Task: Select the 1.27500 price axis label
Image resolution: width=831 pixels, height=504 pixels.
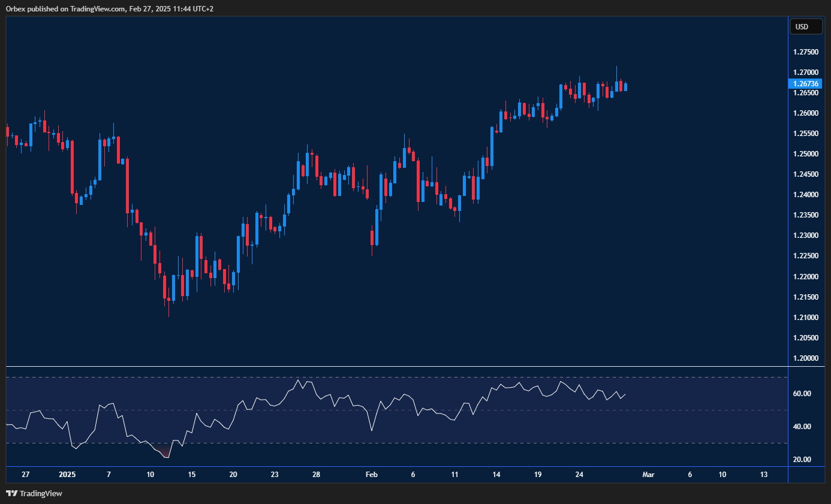Action: [805, 53]
